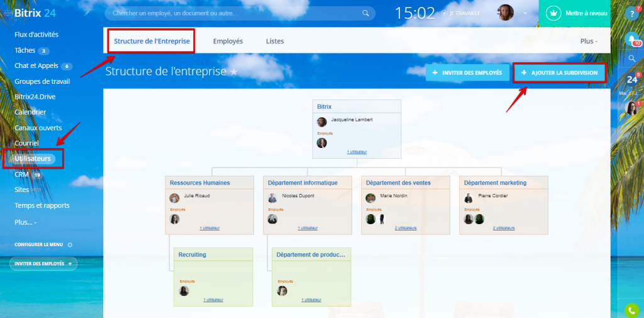Click the crown icon on Mettre à niveau
644x318 pixels.
(555, 13)
